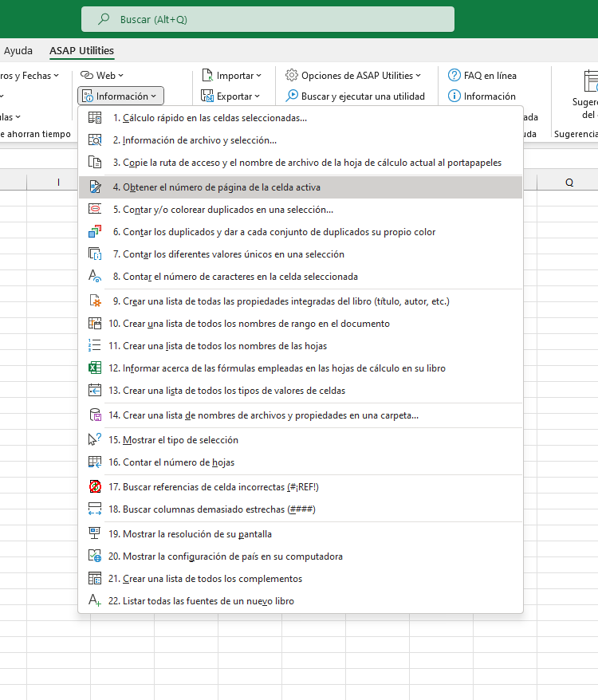
Task: Click the colored duplicate sets icon for item 6
Action: point(95,232)
